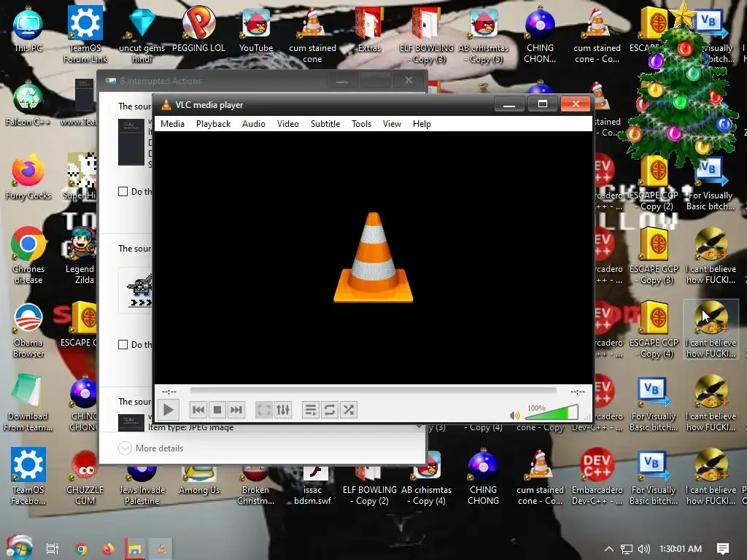Open network status tray icon

(x=627, y=549)
